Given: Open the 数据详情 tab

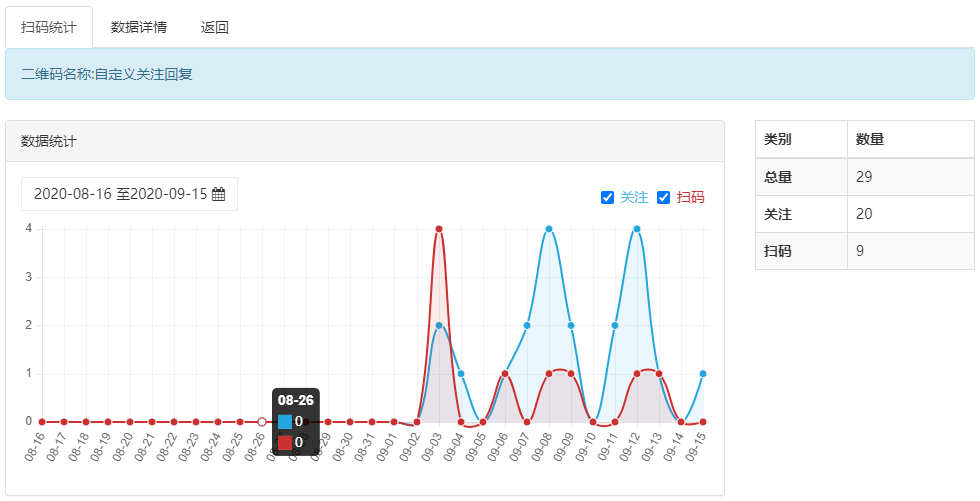Looking at the screenshot, I should (139, 27).
